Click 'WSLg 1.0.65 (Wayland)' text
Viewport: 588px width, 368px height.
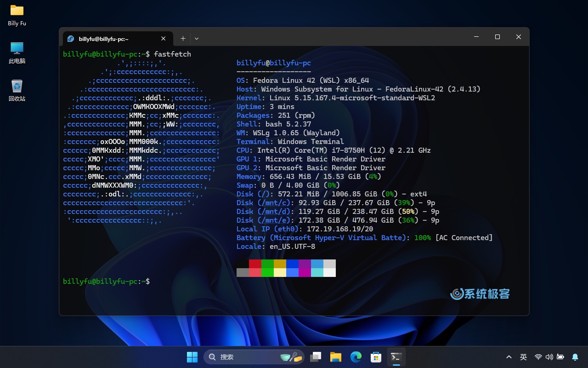296,132
